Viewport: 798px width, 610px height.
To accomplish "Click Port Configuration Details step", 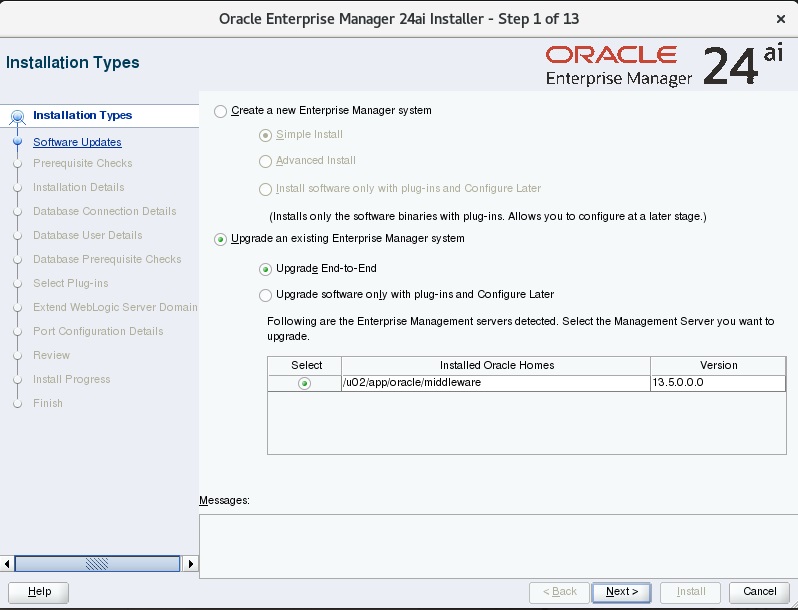I will tap(98, 331).
